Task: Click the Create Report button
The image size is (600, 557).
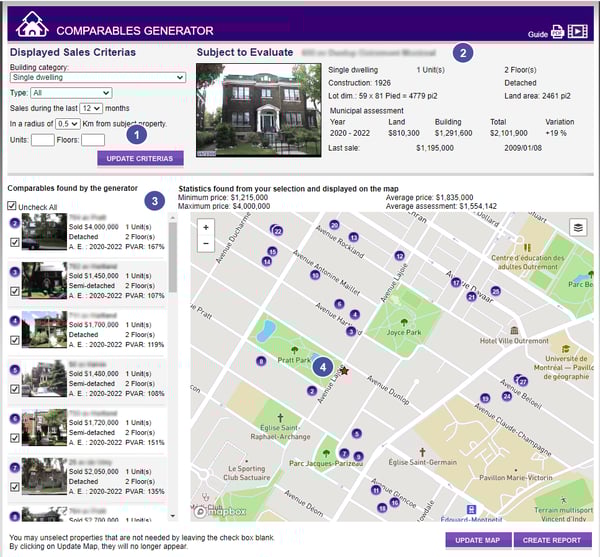Action: point(552,540)
